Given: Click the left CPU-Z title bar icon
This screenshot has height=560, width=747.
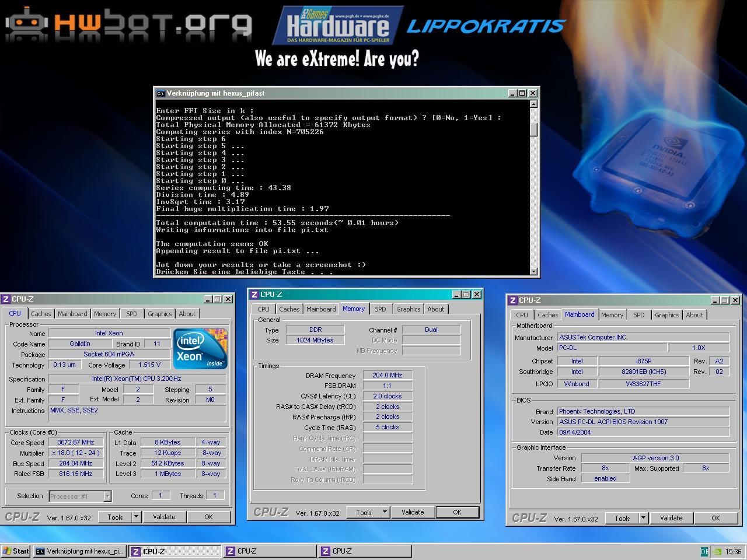Looking at the screenshot, I should (x=6, y=299).
